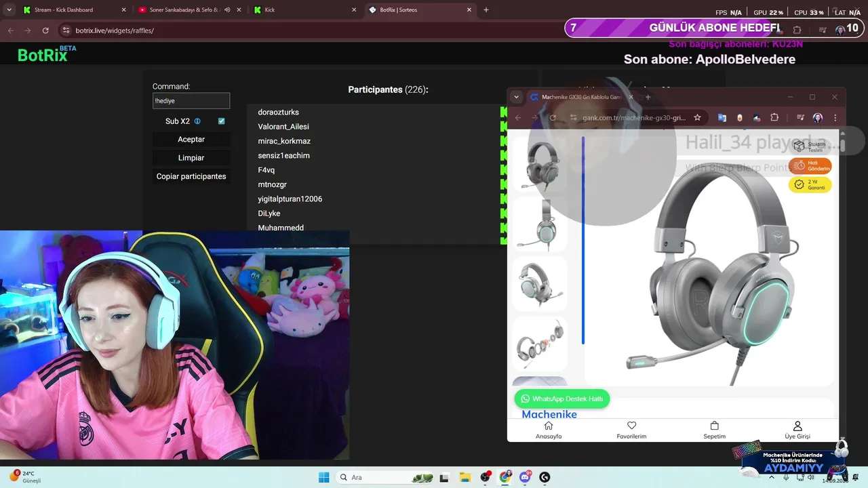Open the Windows Start menu
Image resolution: width=868 pixels, height=488 pixels.
coord(323,477)
